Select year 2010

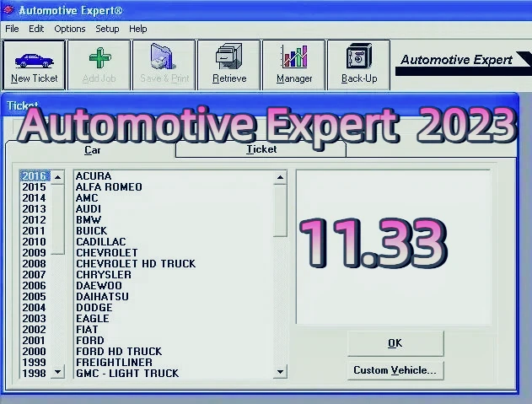(x=34, y=242)
